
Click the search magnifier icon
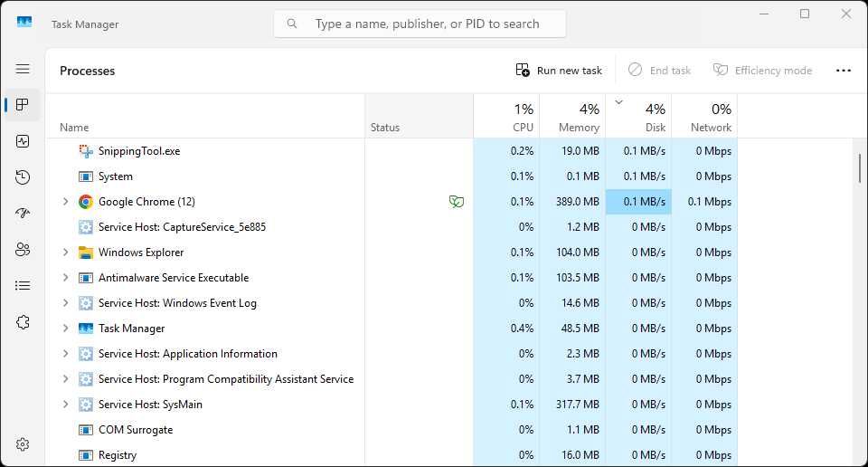292,24
